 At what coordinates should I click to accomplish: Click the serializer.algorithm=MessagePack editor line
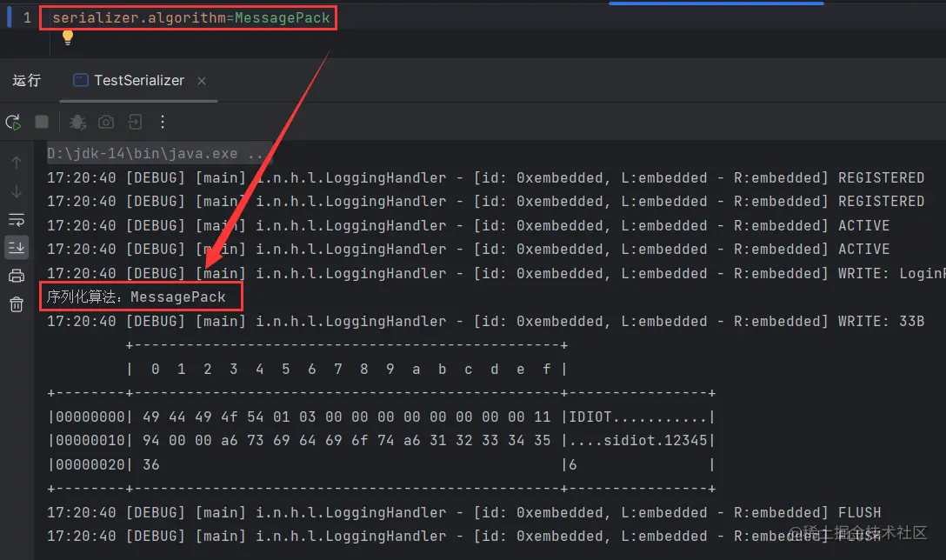(x=190, y=18)
